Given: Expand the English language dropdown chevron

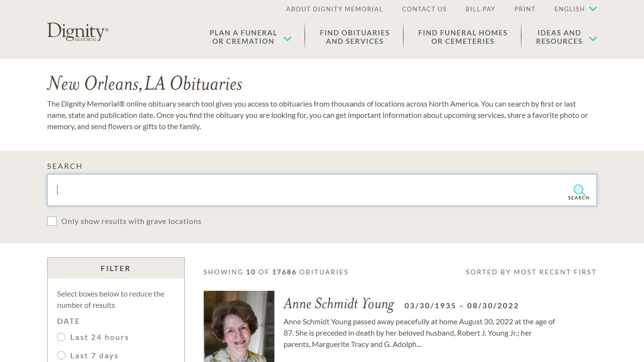Looking at the screenshot, I should tap(593, 9).
